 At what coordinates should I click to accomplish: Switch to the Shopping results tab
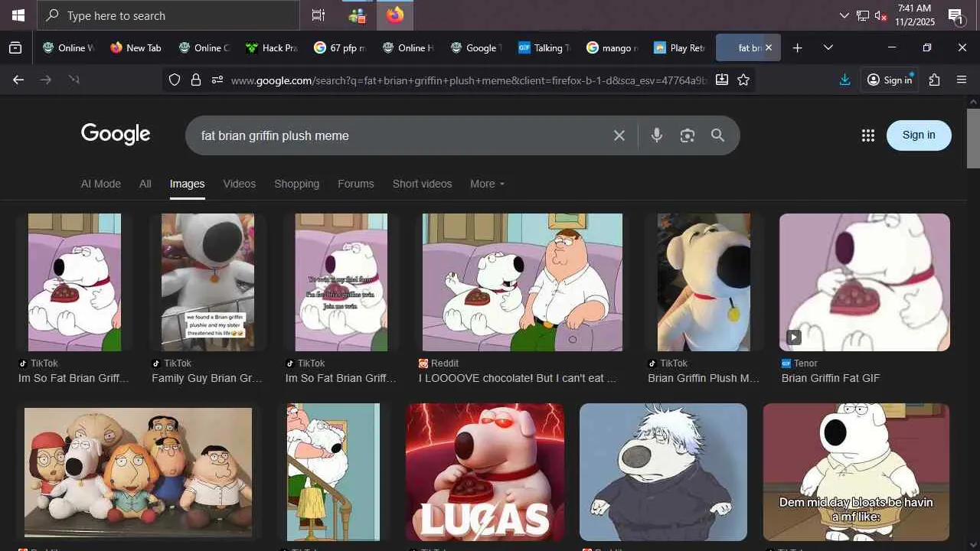coord(297,184)
